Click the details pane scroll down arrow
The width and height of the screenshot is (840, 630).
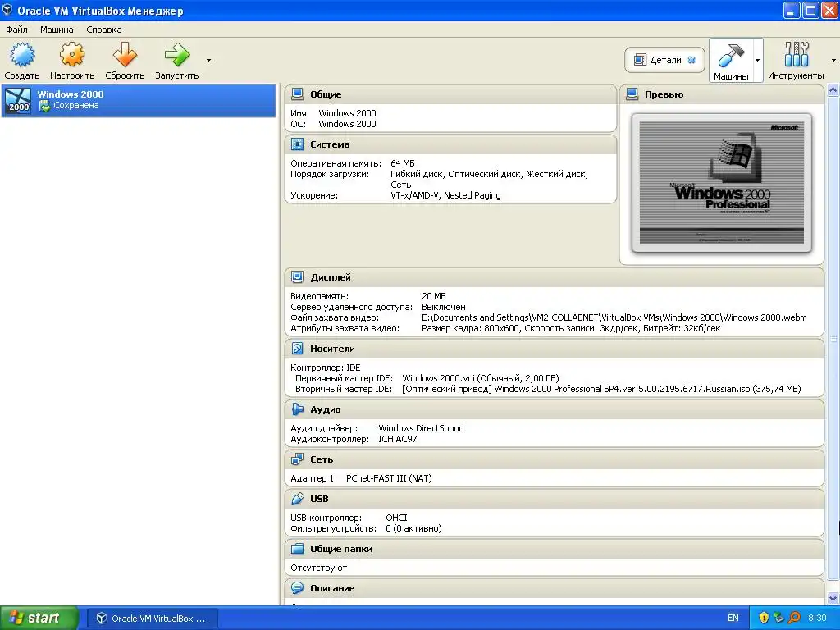[x=833, y=598]
